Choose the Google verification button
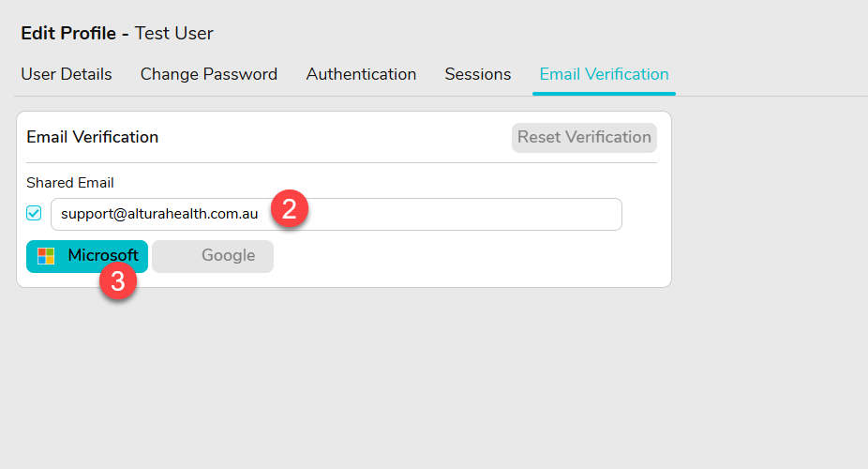868x469 pixels. click(x=213, y=256)
